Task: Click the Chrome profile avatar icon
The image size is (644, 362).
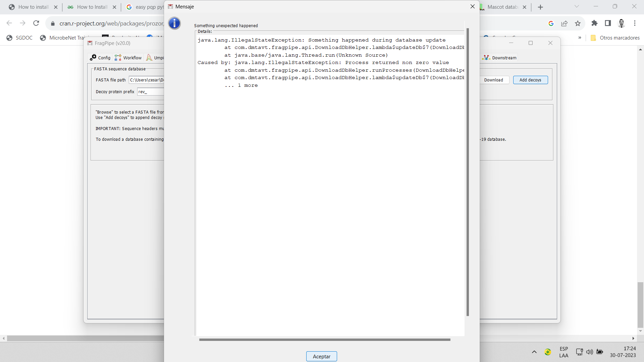Action: click(622, 23)
